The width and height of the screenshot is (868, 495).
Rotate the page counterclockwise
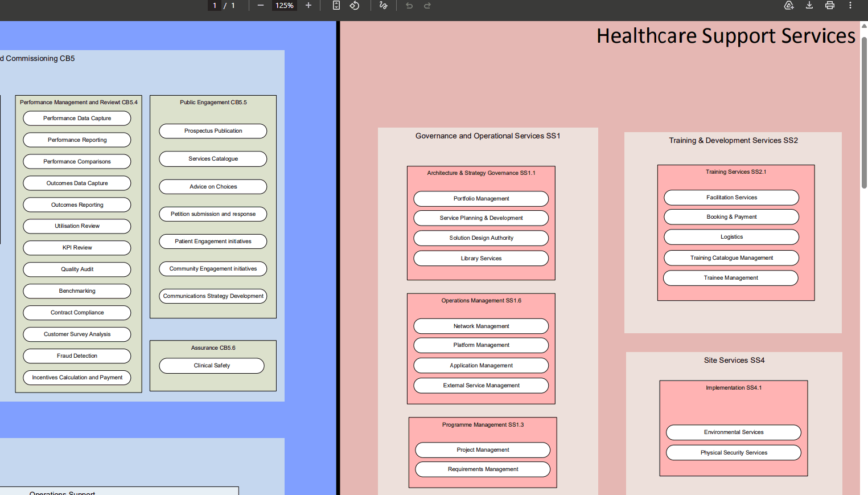tap(355, 5)
